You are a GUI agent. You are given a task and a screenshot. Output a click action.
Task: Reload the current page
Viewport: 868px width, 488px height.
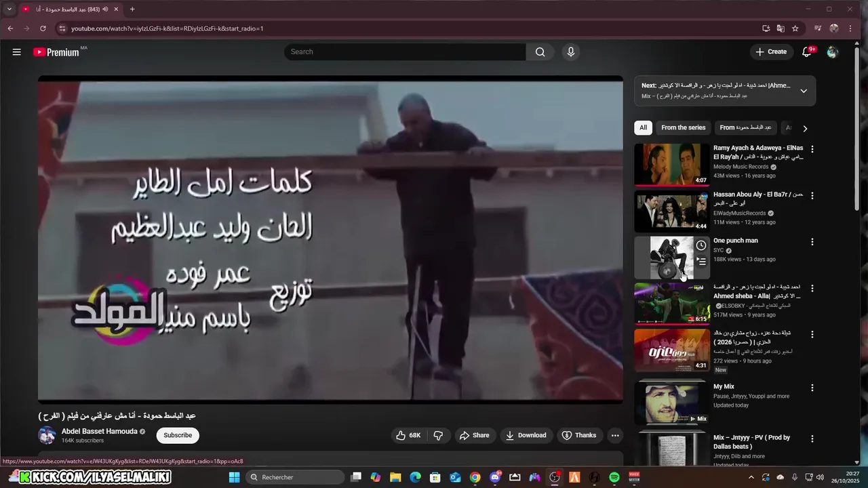click(x=43, y=28)
